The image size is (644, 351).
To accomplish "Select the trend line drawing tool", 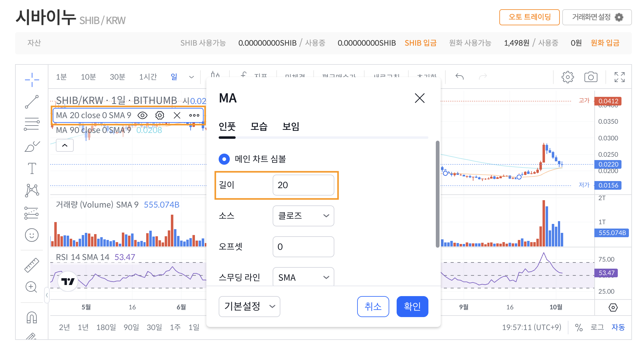I will coord(32,102).
